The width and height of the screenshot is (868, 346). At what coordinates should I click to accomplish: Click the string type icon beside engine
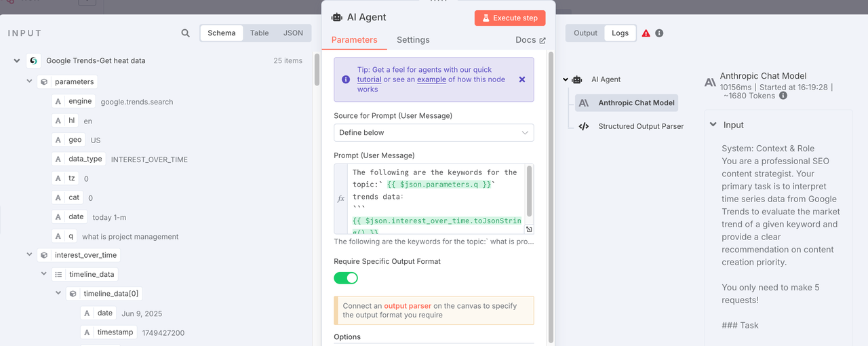pyautogui.click(x=59, y=102)
